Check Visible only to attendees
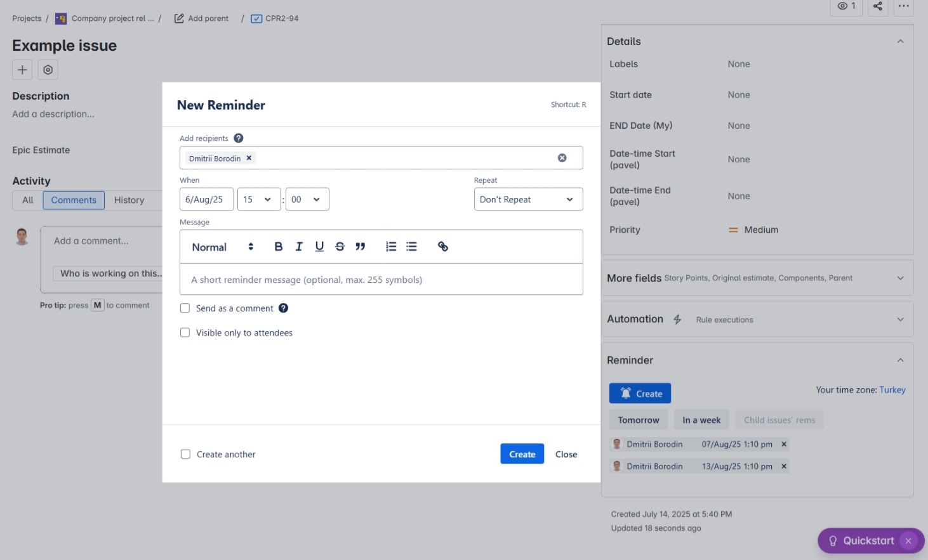928x560 pixels. pos(185,332)
